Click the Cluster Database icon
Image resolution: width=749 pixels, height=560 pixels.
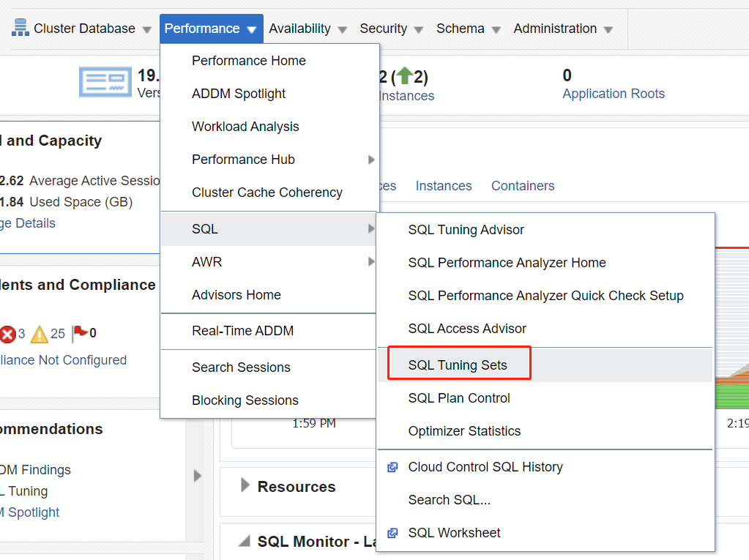20,28
